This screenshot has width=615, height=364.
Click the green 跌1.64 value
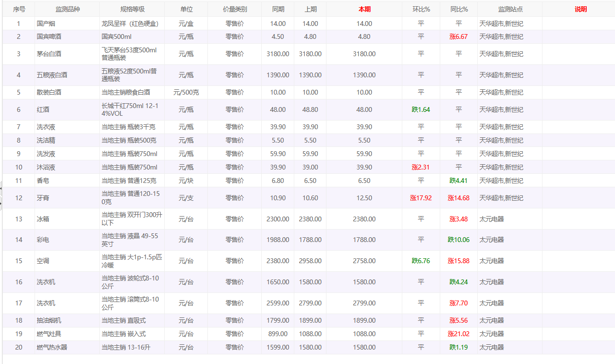pos(421,109)
